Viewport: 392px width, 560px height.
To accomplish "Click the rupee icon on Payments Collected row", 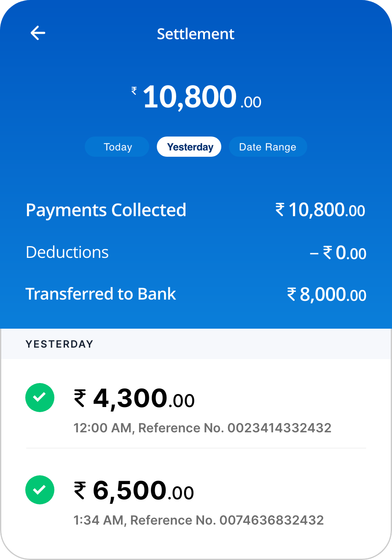I will click(279, 209).
